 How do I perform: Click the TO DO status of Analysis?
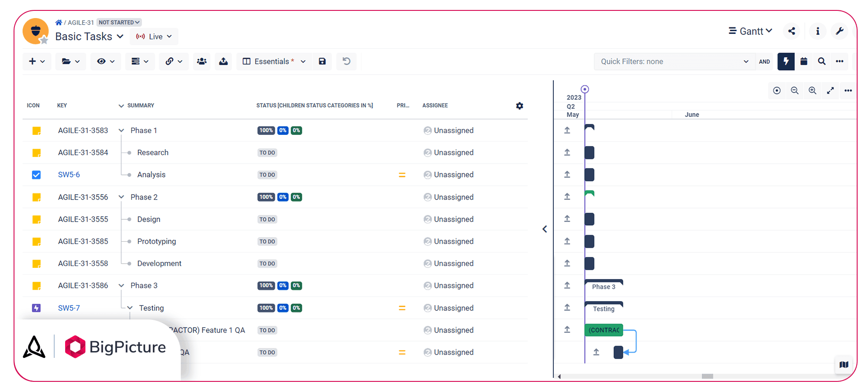pyautogui.click(x=267, y=175)
